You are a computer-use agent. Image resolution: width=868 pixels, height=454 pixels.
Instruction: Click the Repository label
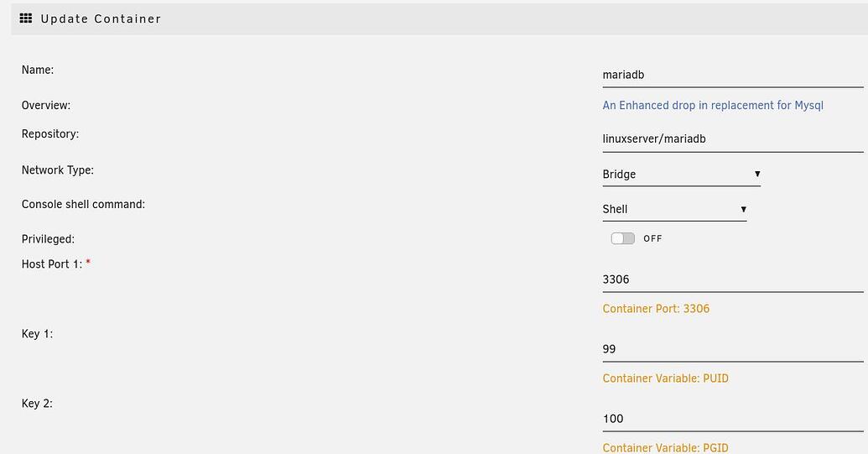pyautogui.click(x=50, y=134)
